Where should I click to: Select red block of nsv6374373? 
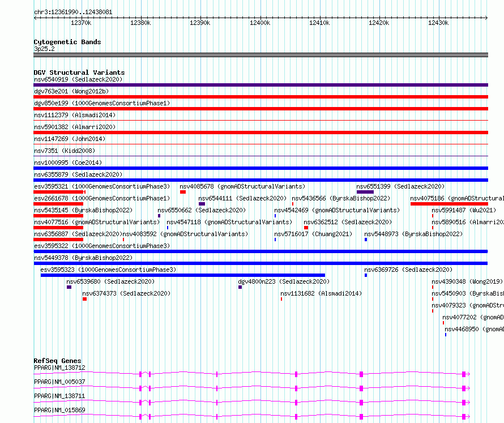point(84,299)
